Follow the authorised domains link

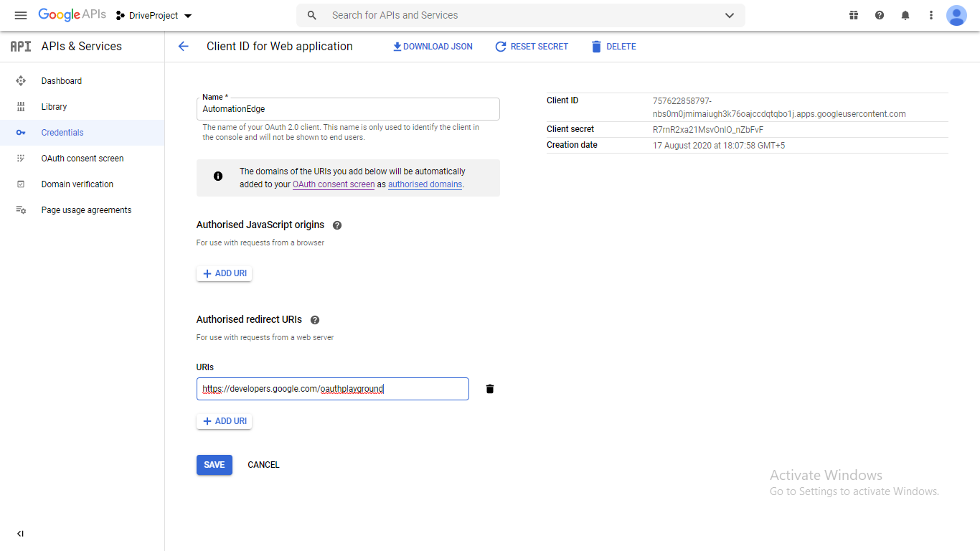point(425,184)
